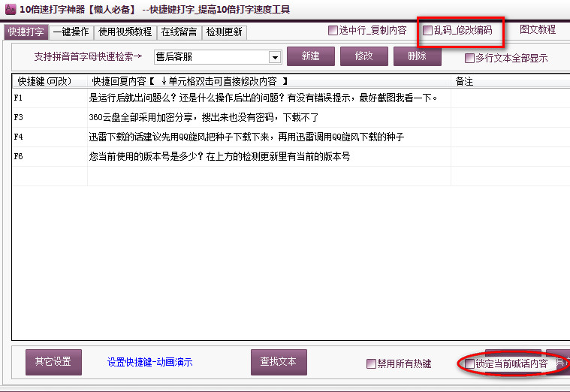
Task: Click the 快捷回复内容 column header
Action: 269,81
